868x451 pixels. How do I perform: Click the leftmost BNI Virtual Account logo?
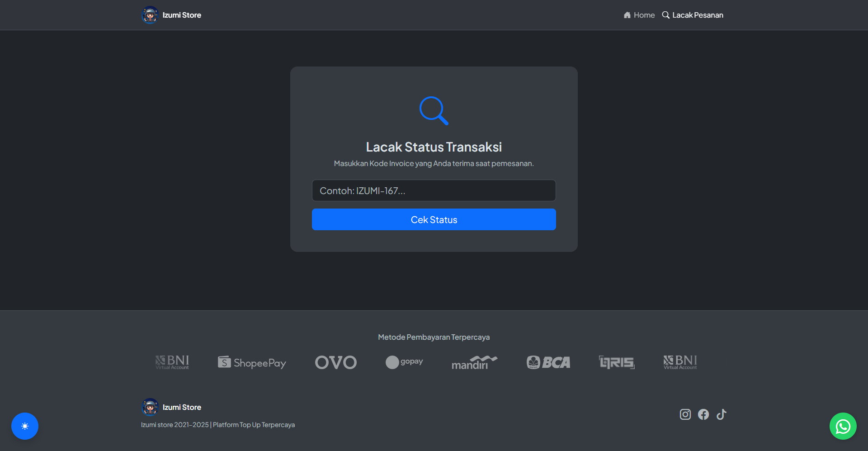[172, 362]
